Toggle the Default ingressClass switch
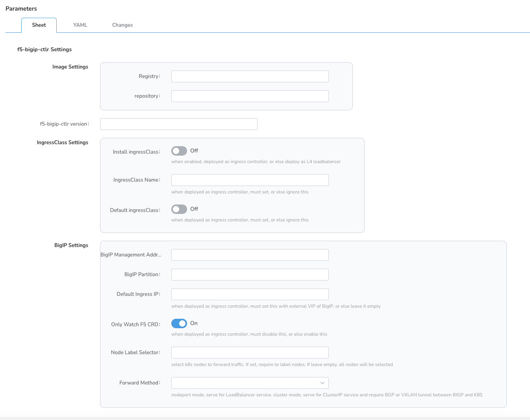 click(179, 209)
